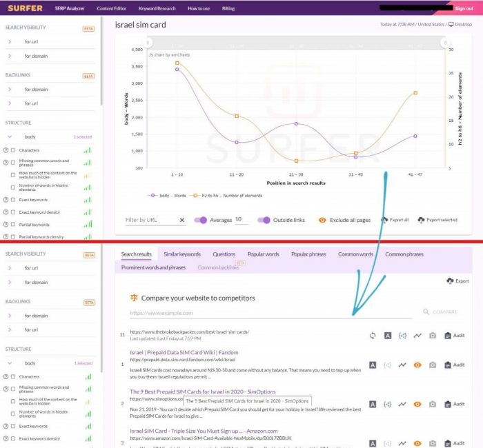Open the Content Editor menu
Screen dimensions: 483x448
[112, 8]
